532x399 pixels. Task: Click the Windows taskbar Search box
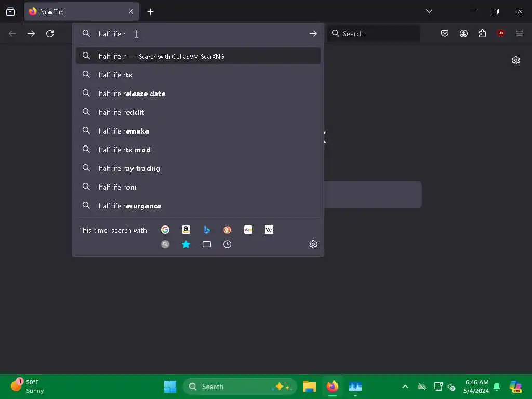point(240,387)
